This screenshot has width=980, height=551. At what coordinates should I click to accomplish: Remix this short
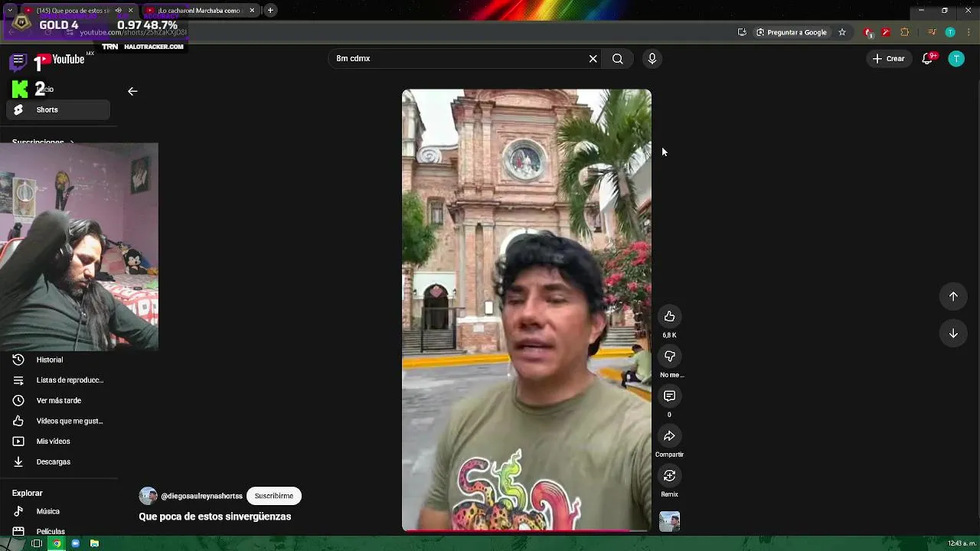(x=669, y=476)
